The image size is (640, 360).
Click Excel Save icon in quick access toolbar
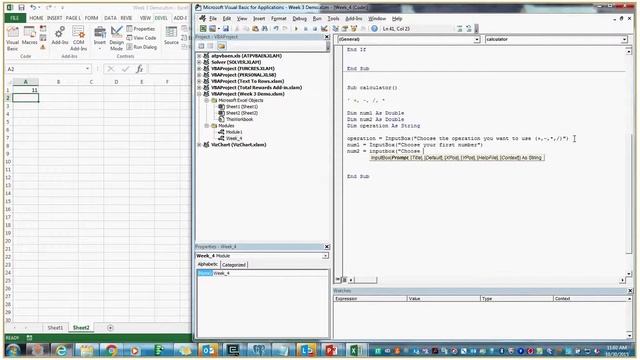click(x=21, y=7)
